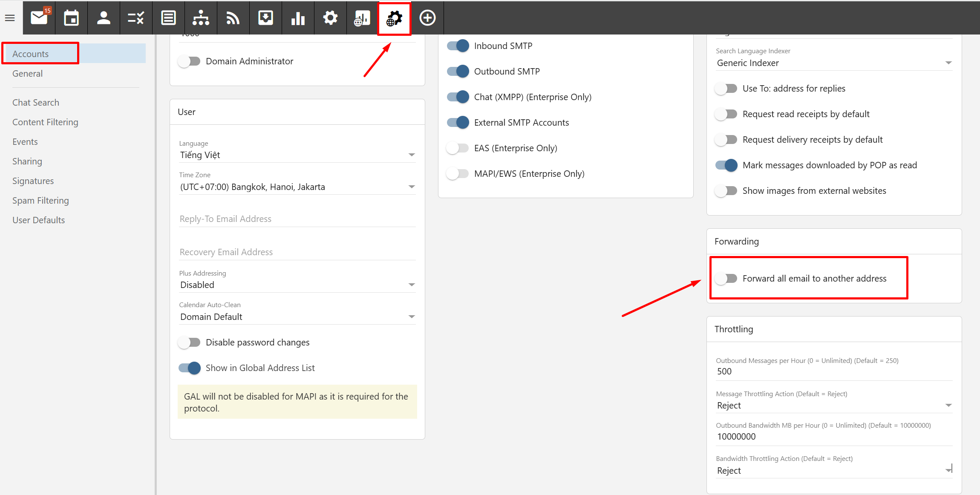Enable Forward all email to another address
980x495 pixels.
click(726, 279)
